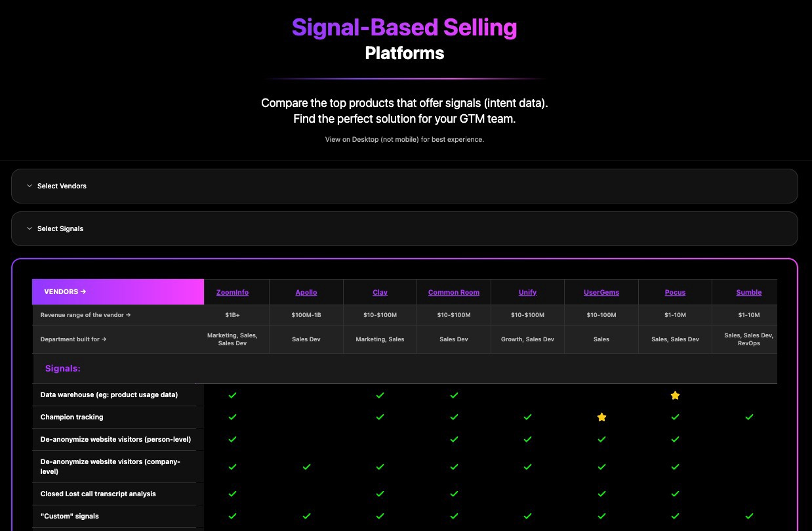
Task: Click ZoomInfo checkmark in person-level visitors row
Action: coord(232,439)
